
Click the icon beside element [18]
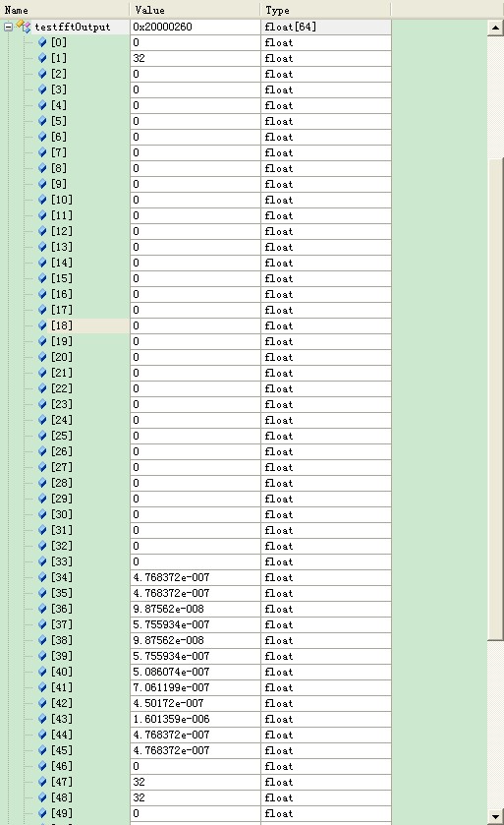[x=42, y=325]
